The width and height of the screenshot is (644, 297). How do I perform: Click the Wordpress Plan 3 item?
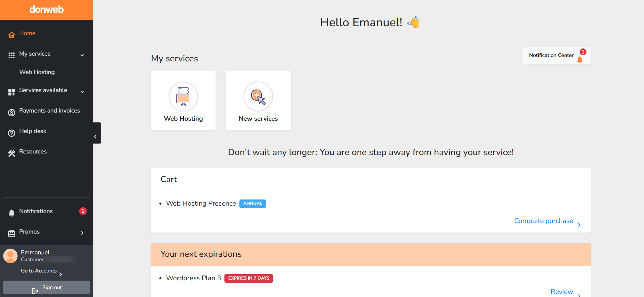[x=193, y=278]
